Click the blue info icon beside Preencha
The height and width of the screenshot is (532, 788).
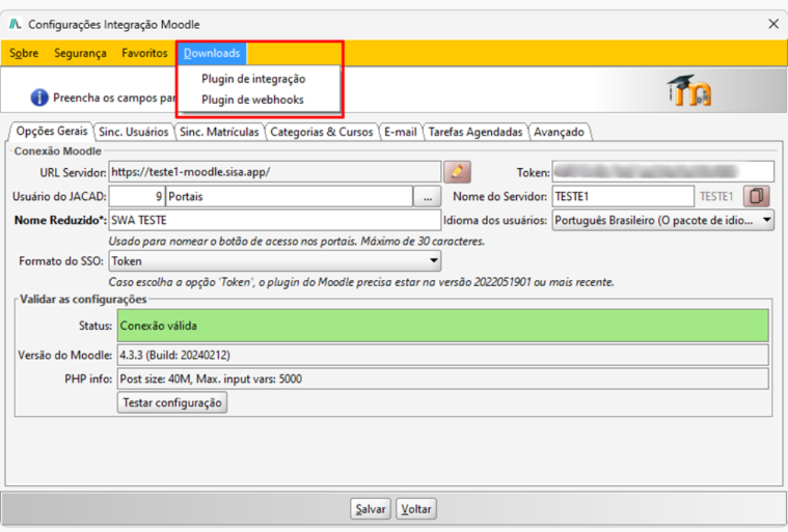coord(40,98)
